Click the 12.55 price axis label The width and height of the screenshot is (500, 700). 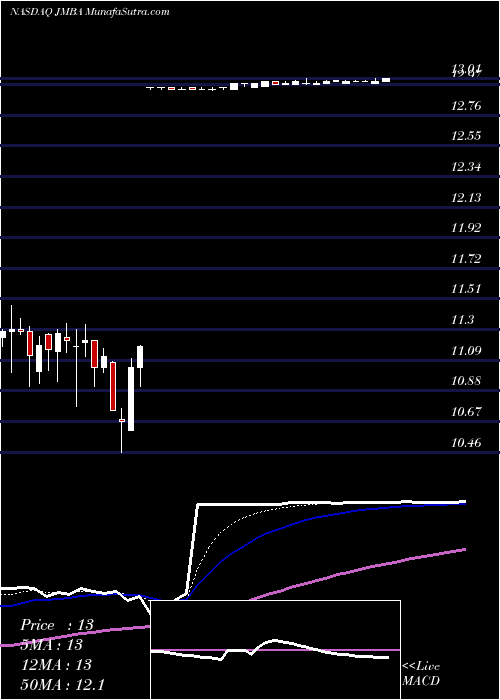click(x=467, y=136)
